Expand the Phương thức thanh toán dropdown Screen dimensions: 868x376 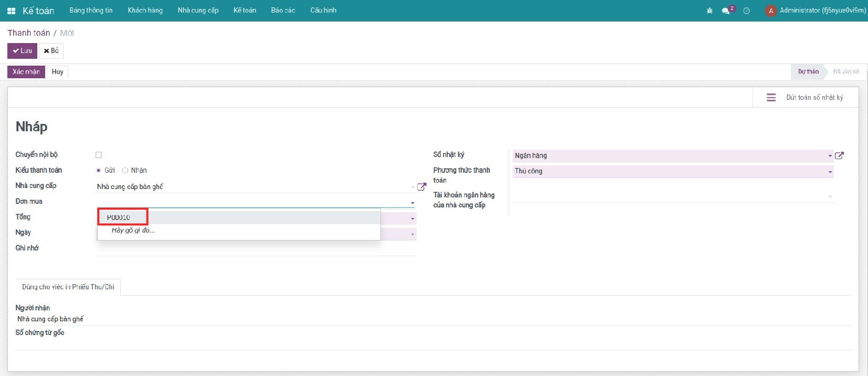click(830, 172)
